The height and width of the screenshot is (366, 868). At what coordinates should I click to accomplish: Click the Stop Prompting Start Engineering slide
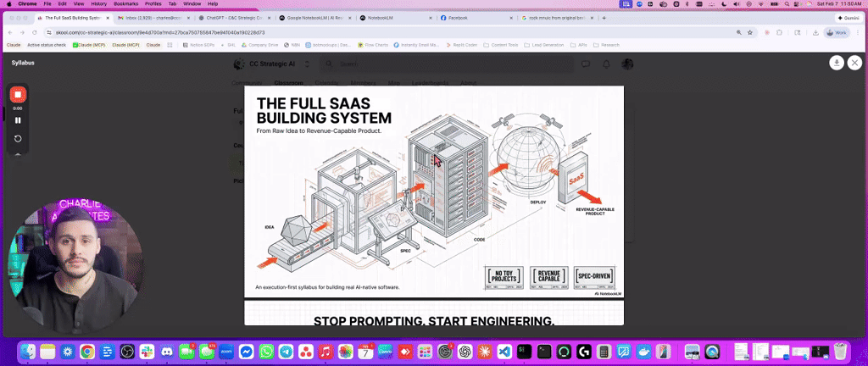[x=434, y=313]
